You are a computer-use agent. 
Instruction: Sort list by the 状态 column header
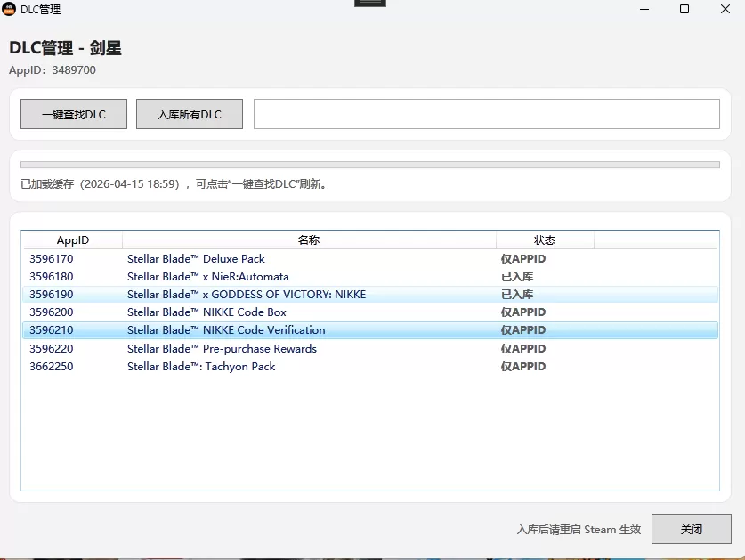[545, 240]
